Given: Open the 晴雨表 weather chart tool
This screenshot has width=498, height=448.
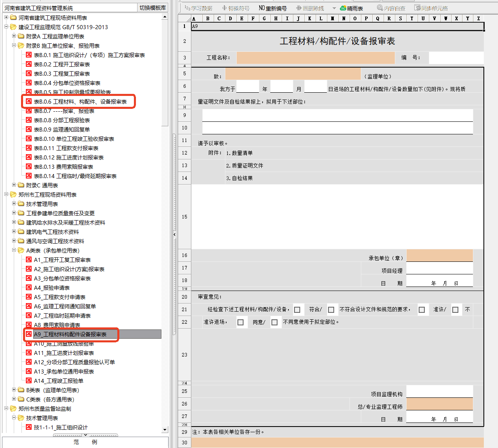Looking at the screenshot, I should (x=351, y=8).
